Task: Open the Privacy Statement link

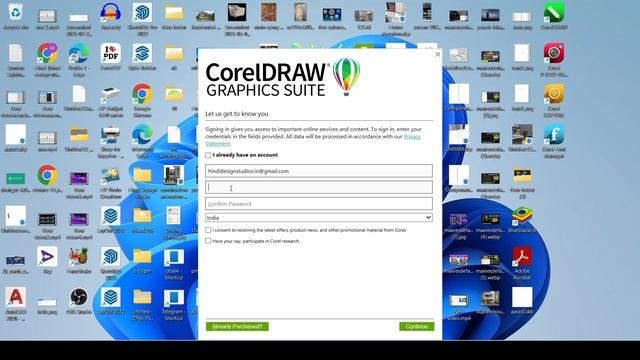Action: [412, 136]
